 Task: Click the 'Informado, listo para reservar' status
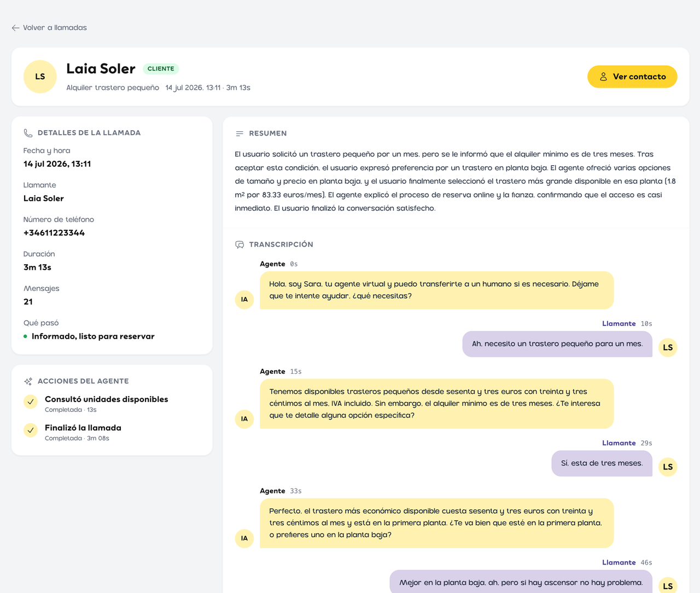[x=93, y=336]
